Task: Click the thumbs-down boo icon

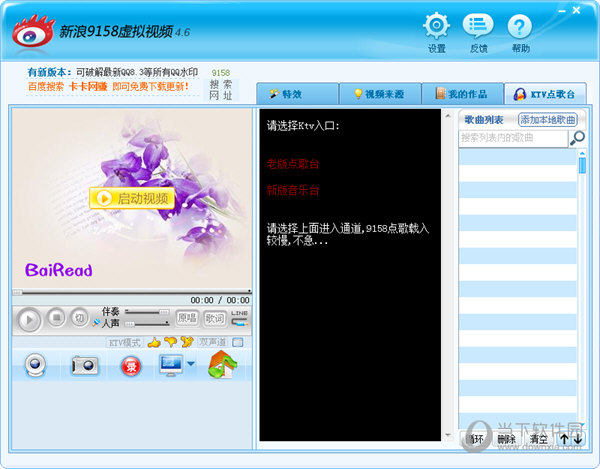Action: (170, 342)
